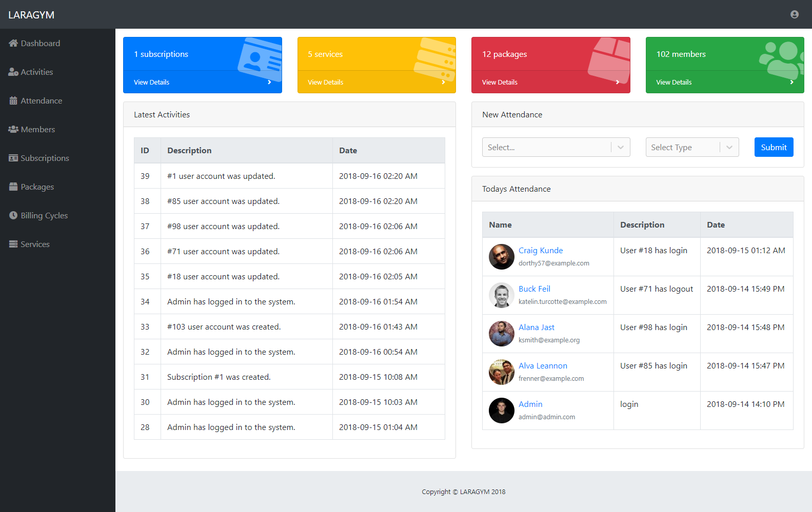812x512 pixels.
Task: Open Alana Jast's profile link
Action: tap(537, 327)
